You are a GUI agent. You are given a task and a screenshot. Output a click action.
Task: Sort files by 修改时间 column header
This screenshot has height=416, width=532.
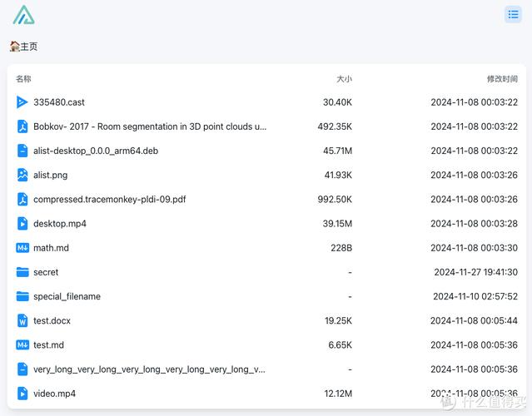[502, 79]
